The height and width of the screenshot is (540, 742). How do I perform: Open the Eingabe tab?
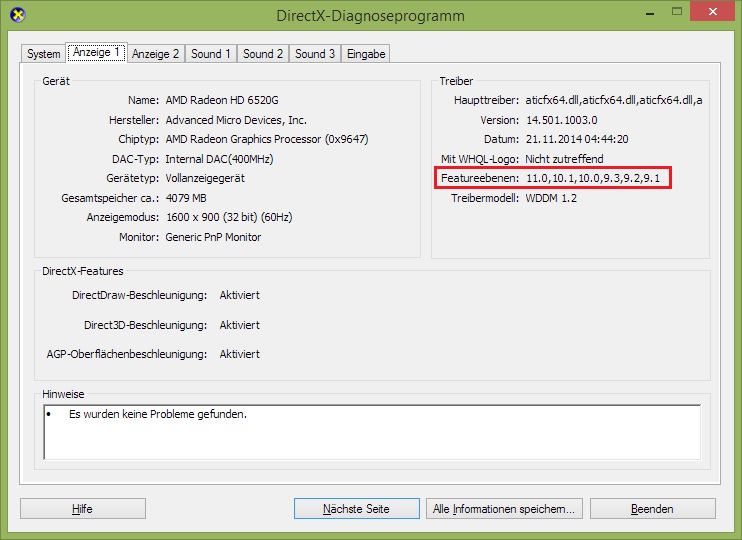pyautogui.click(x=366, y=54)
